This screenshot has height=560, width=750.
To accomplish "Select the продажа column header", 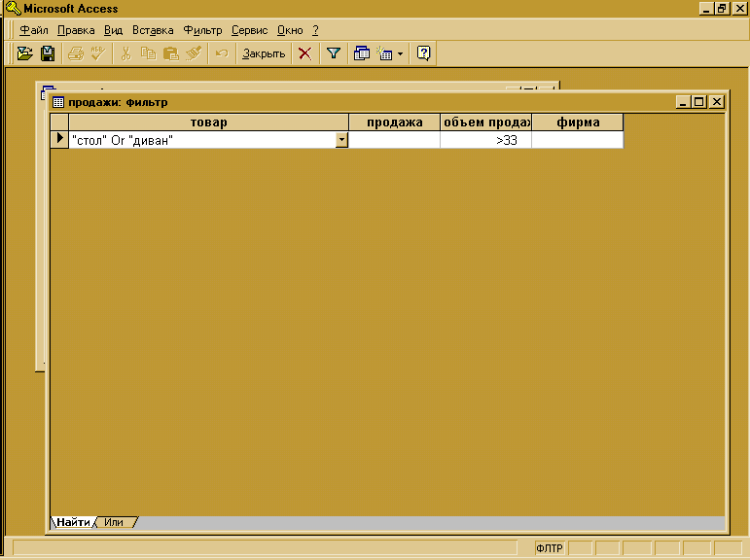I will point(395,122).
